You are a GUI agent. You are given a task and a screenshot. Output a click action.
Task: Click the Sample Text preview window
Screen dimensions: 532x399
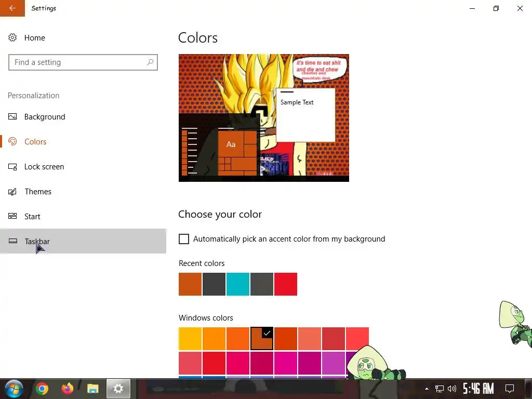[305, 115]
